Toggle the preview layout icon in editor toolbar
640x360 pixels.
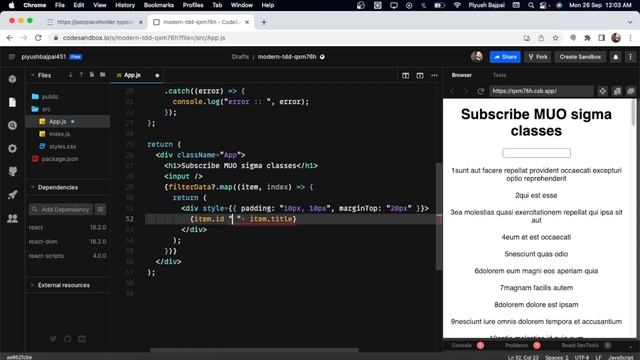(x=420, y=76)
